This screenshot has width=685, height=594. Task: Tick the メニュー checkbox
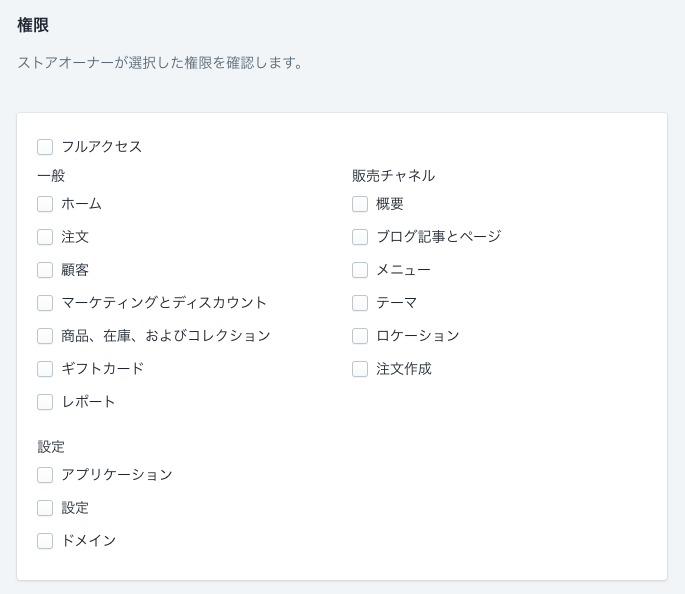tap(360, 270)
